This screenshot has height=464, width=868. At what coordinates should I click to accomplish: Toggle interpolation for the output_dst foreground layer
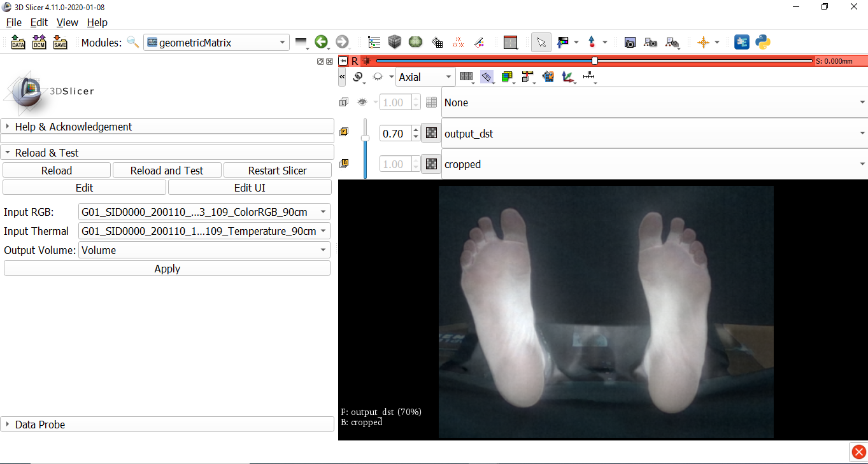[431, 134]
